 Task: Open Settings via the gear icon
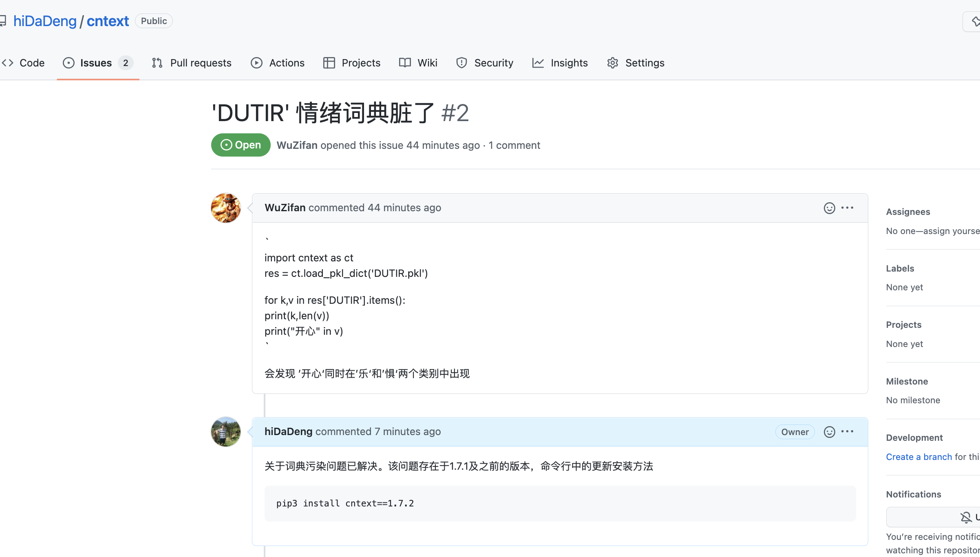[x=635, y=63]
